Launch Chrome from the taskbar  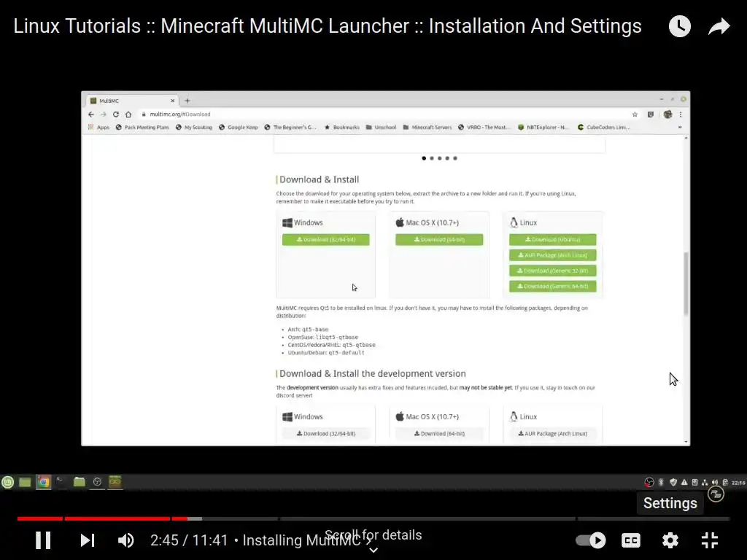pos(43,483)
